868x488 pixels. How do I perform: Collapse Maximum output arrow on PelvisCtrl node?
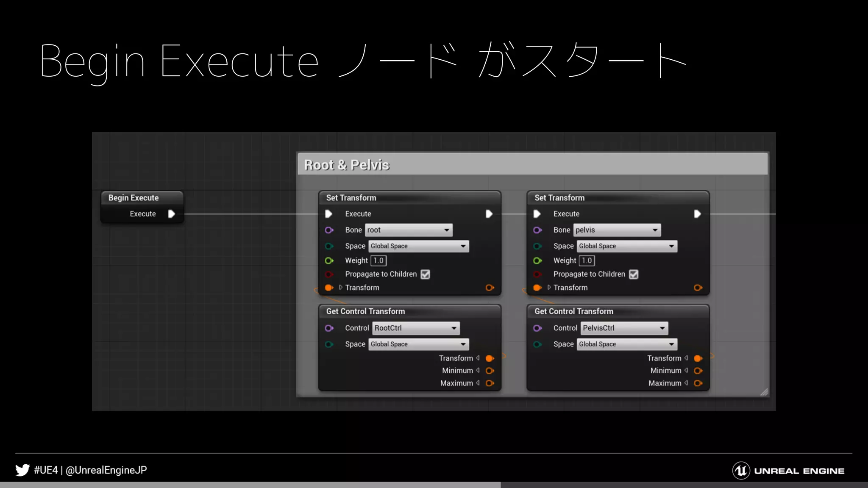pyautogui.click(x=687, y=383)
